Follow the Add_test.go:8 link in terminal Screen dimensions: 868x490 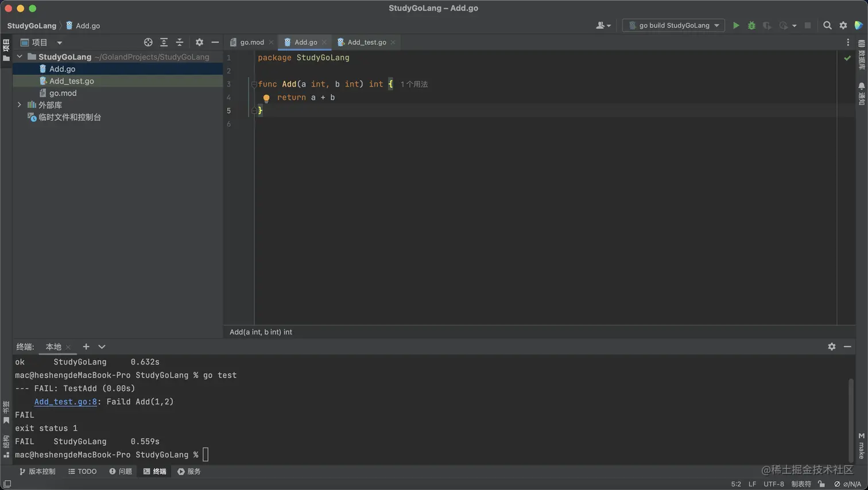(x=65, y=402)
